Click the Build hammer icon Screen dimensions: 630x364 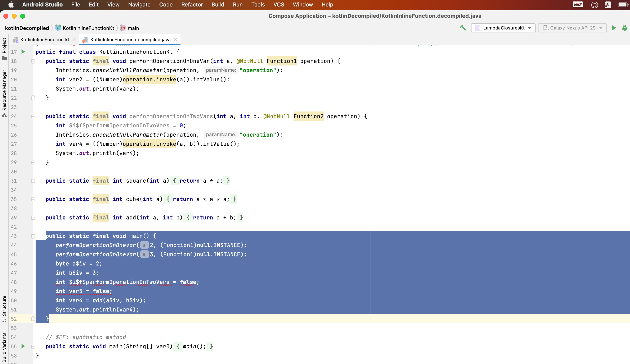tap(463, 28)
